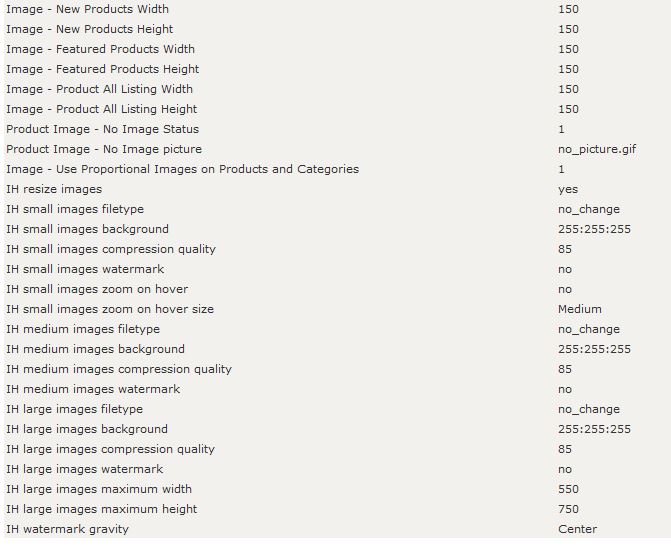Click IH small images filetype setting
The height and width of the screenshot is (551, 671).
(x=336, y=209)
